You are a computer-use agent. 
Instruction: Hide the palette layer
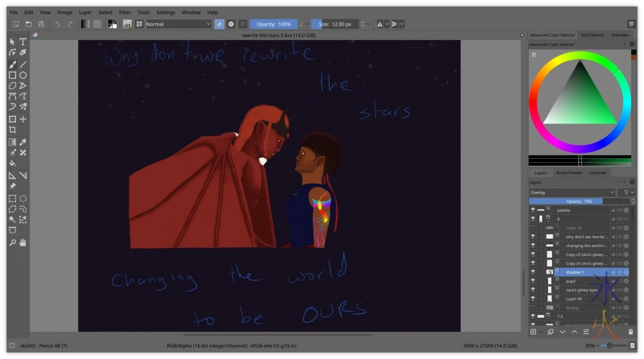coord(533,210)
